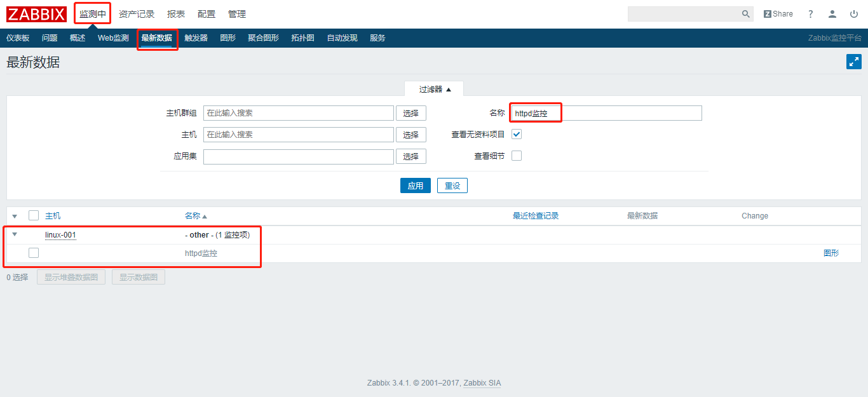Open the 图形 link for httpd监控
868x397 pixels.
[831, 253]
